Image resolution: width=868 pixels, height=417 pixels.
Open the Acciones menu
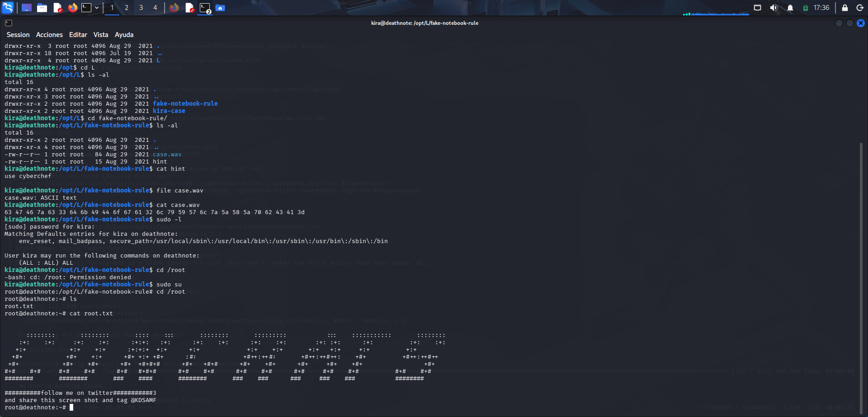click(x=49, y=35)
